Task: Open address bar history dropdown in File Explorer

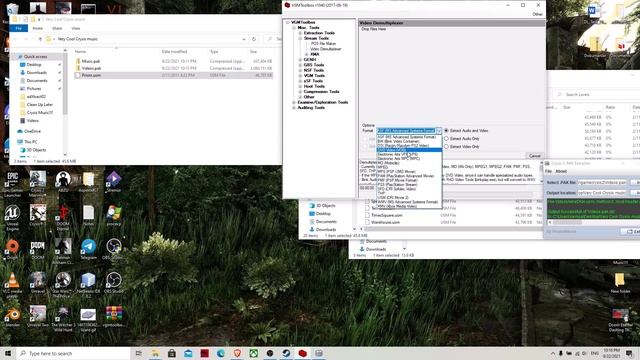Action: point(244,39)
